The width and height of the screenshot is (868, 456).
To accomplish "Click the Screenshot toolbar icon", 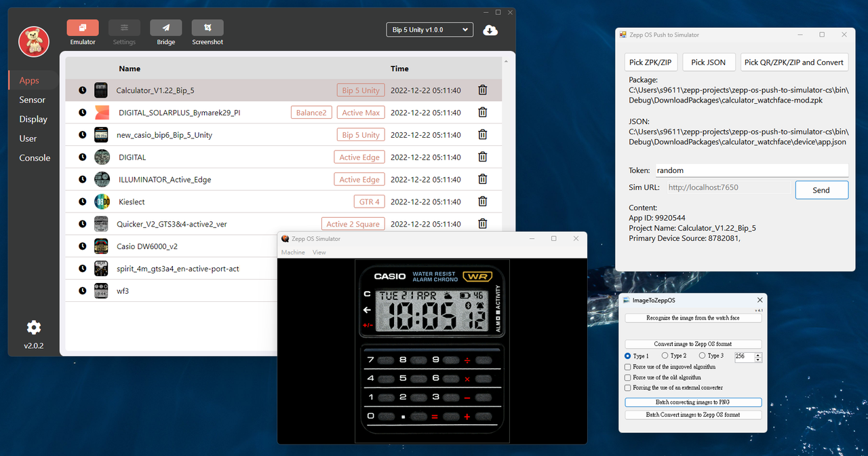I will click(x=208, y=28).
